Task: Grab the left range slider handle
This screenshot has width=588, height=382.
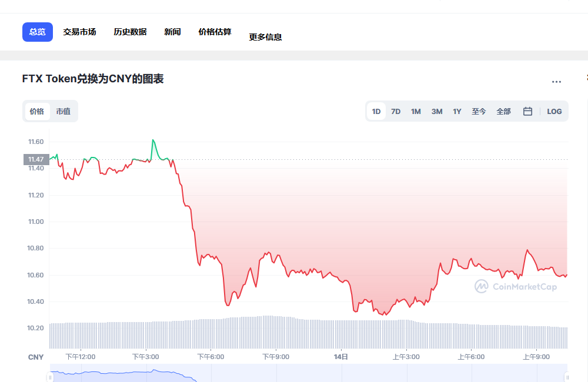Action: 50,377
